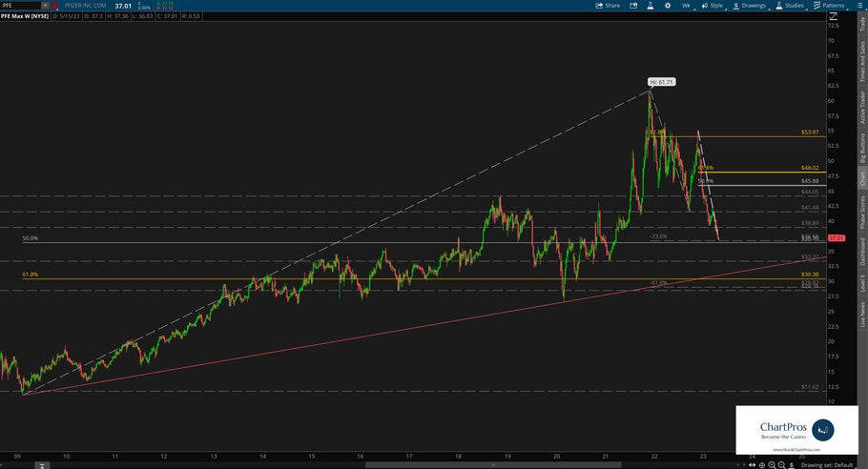Image resolution: width=868 pixels, height=469 pixels.
Task: Expand the PFE symbol dropdown arrow
Action: click(45, 6)
